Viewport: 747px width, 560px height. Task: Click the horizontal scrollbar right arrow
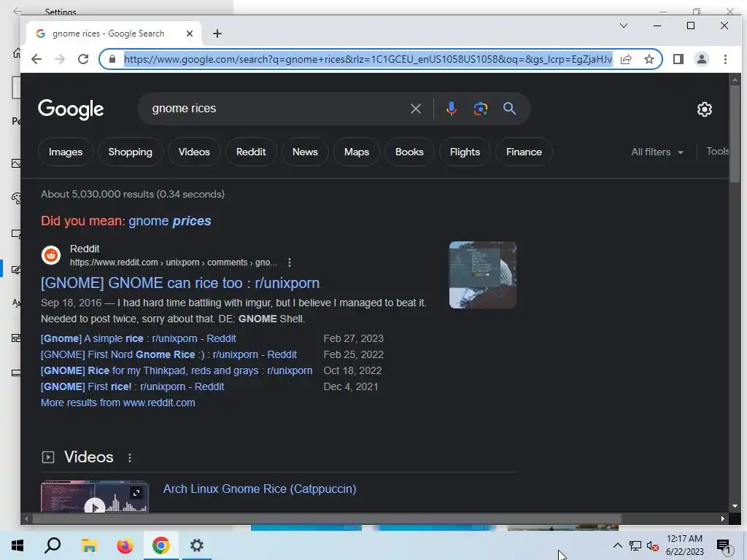coord(723,519)
